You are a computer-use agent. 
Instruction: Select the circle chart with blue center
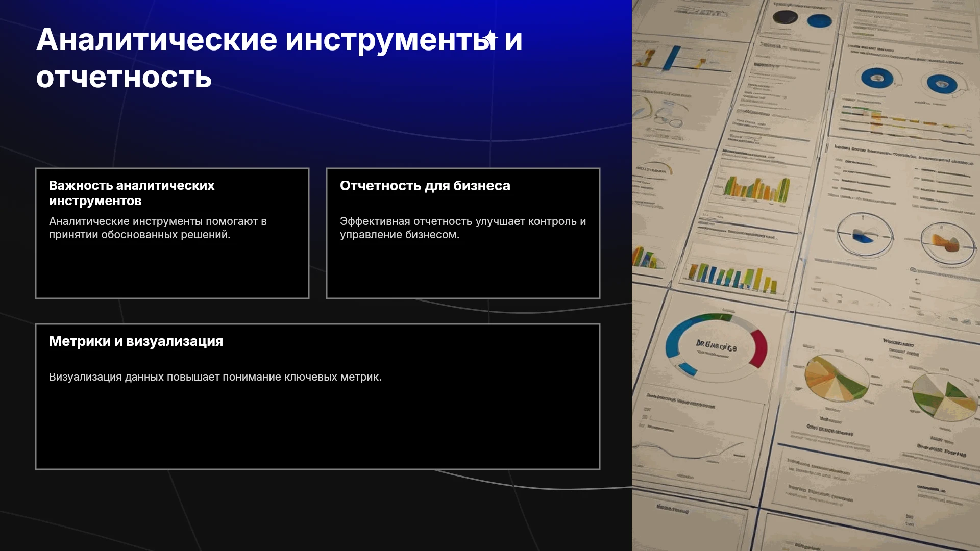(865, 235)
